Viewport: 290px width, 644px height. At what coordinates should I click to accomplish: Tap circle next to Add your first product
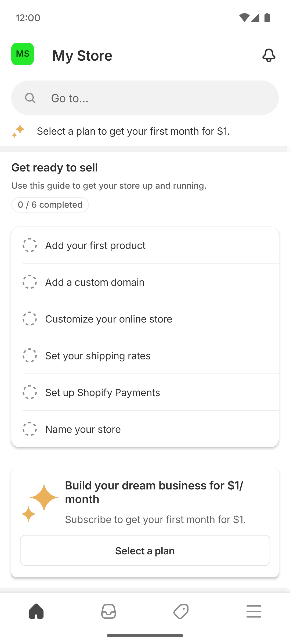[x=30, y=245]
